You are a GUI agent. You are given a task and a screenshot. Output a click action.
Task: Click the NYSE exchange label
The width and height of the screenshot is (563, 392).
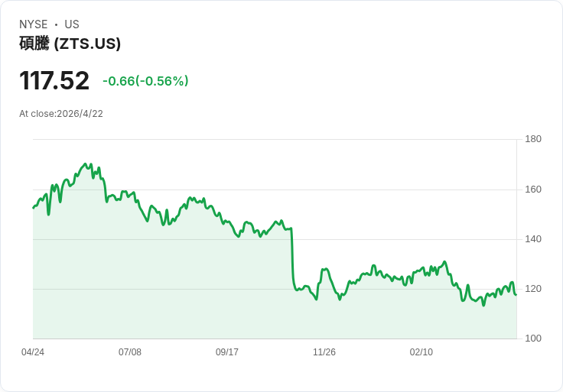[33, 24]
